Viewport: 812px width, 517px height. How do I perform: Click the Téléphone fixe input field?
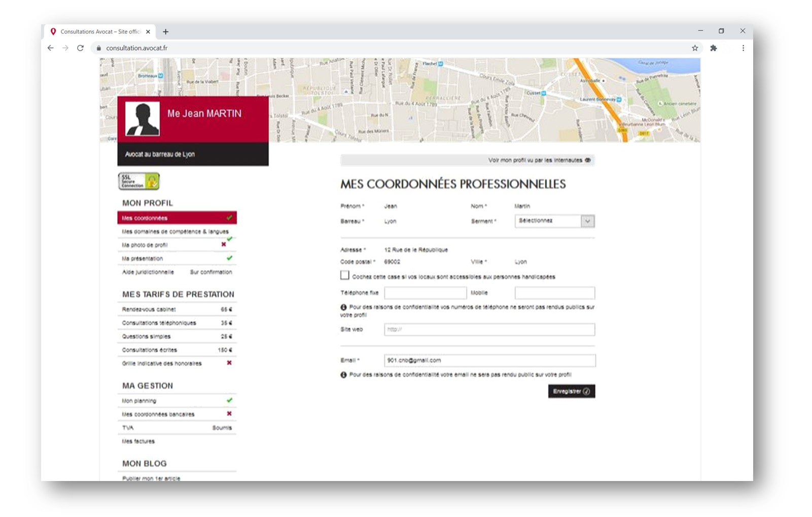point(425,292)
